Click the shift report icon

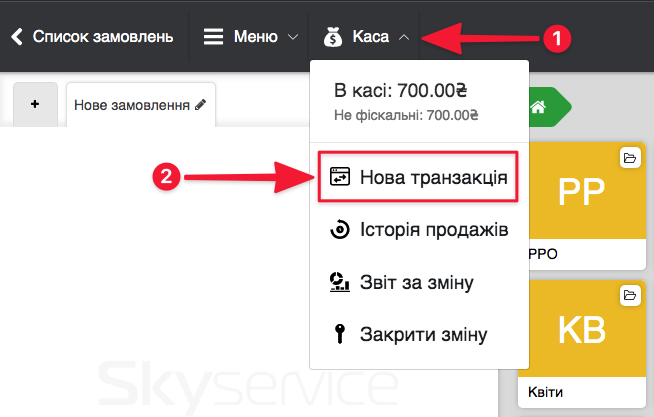[340, 282]
